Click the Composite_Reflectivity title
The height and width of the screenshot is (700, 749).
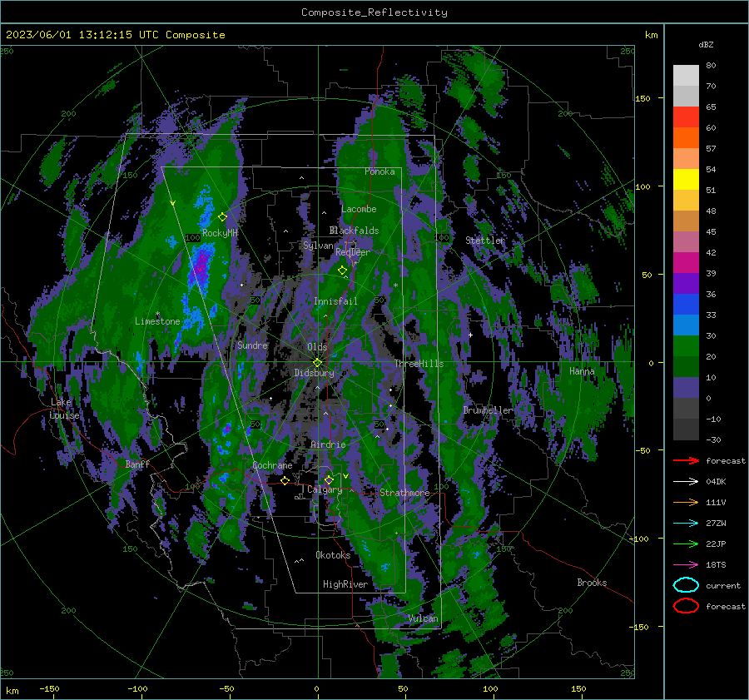374,12
